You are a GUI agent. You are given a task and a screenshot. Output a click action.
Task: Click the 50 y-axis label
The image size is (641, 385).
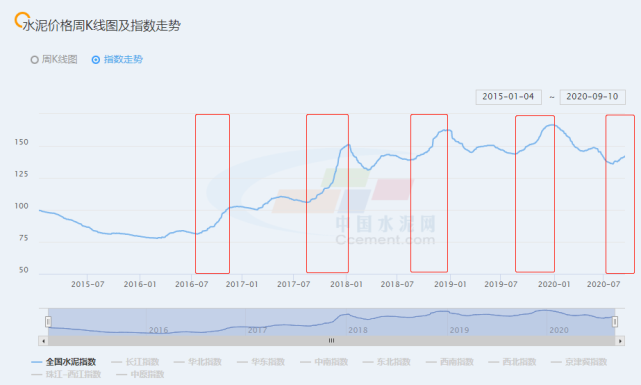pyautogui.click(x=24, y=270)
